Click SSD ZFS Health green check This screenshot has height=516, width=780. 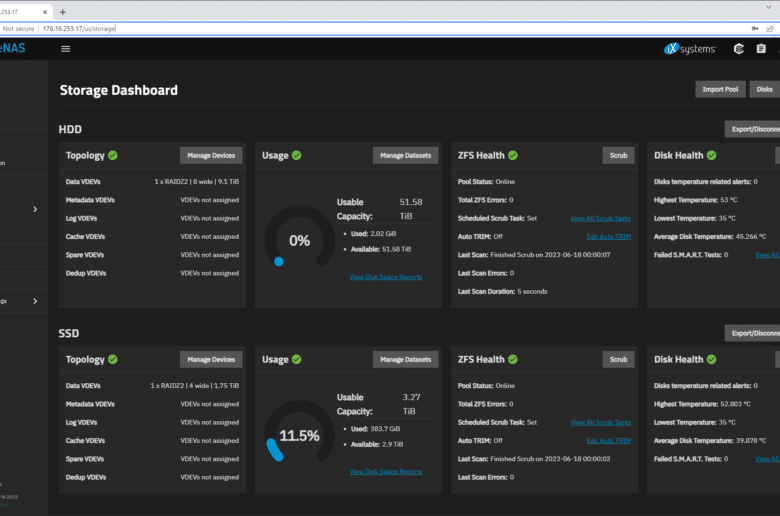(x=513, y=359)
